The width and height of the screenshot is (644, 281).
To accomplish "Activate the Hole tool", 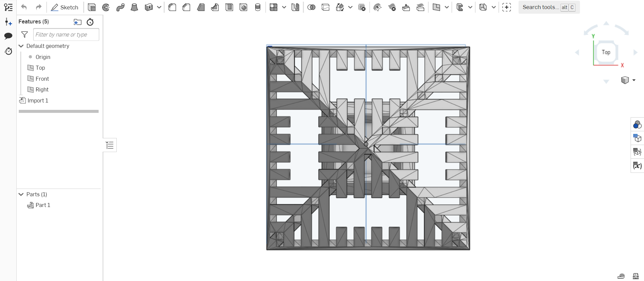I will tap(244, 7).
